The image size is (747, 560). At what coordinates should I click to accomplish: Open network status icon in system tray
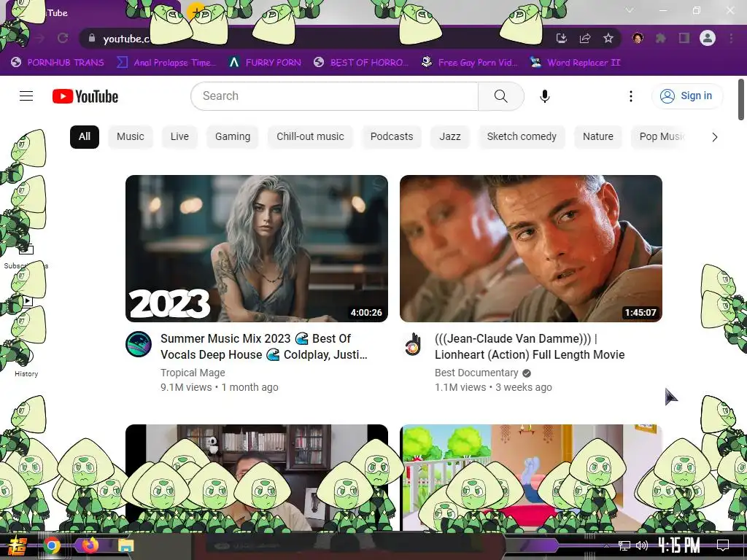tap(624, 545)
